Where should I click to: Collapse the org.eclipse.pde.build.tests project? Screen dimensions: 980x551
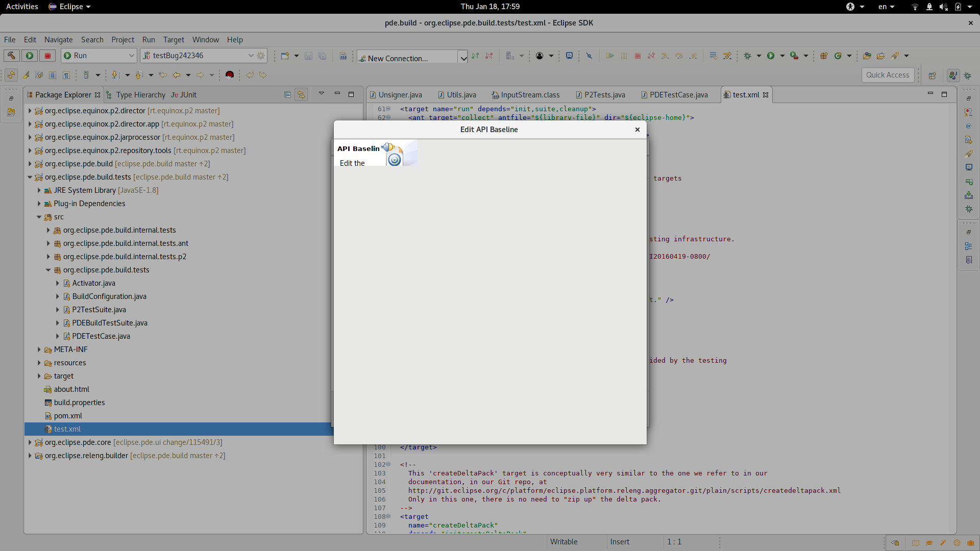[x=30, y=177]
